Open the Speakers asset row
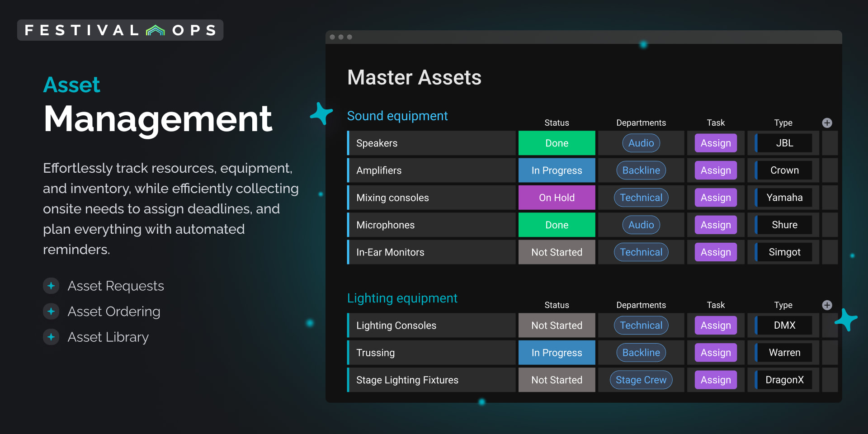The width and height of the screenshot is (868, 434). tap(431, 143)
